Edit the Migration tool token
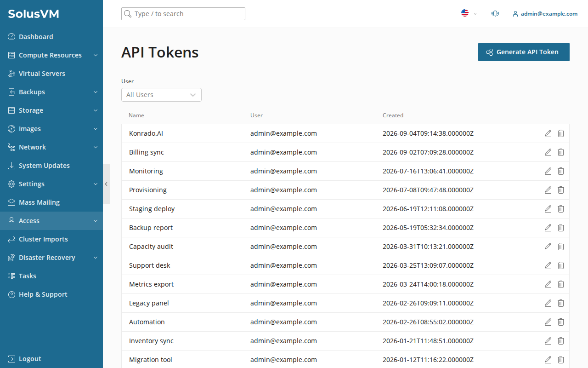 pyautogui.click(x=548, y=360)
